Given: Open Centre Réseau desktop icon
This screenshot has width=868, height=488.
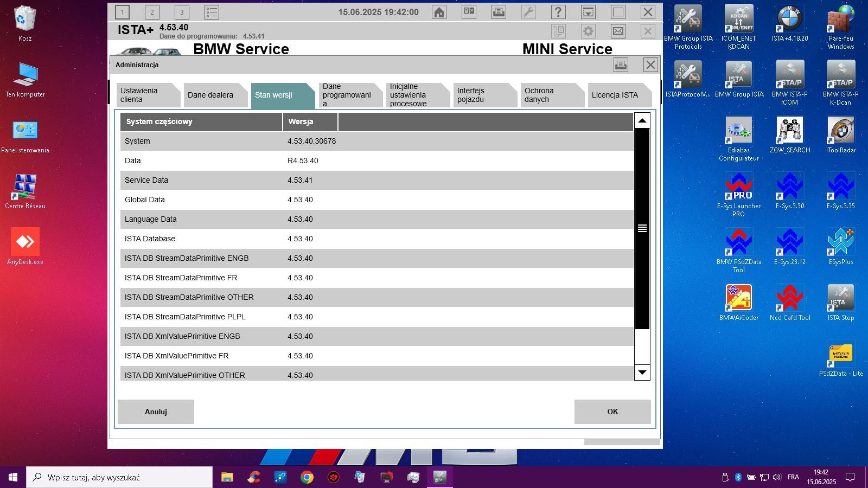Looking at the screenshot, I should pyautogui.click(x=25, y=191).
